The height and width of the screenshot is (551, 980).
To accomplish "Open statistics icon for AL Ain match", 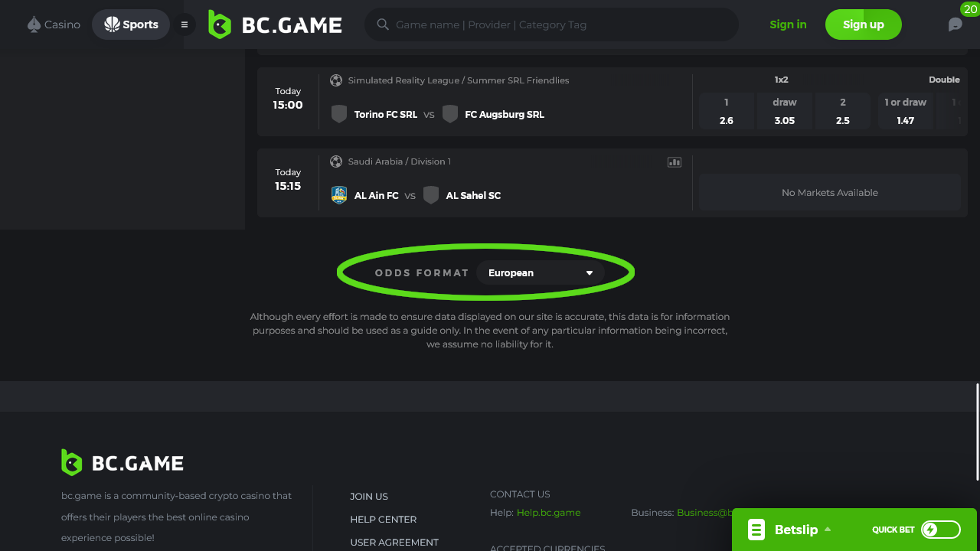I will (x=675, y=162).
